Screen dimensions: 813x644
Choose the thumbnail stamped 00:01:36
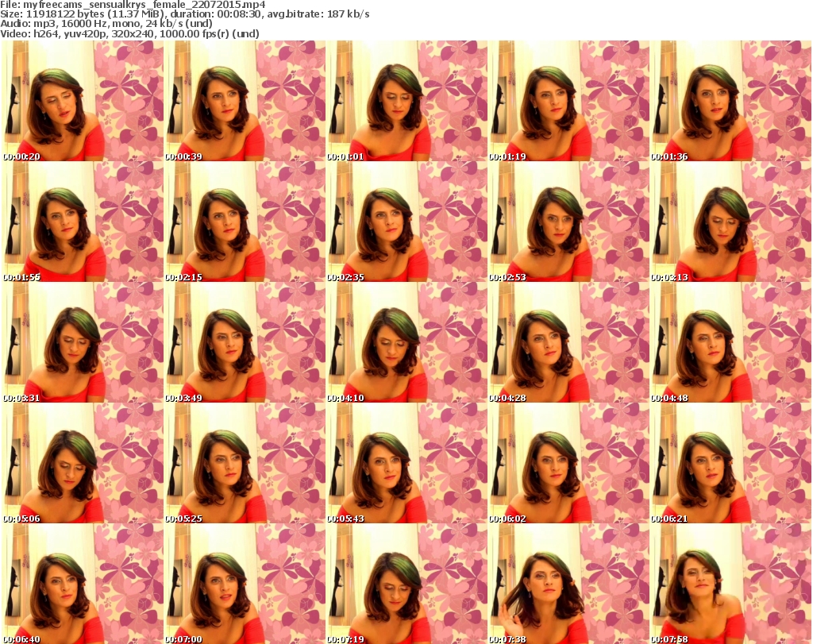coord(730,101)
